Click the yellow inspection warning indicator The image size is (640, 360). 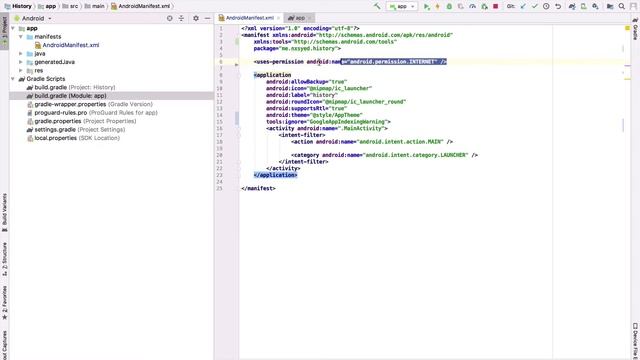[627, 28]
